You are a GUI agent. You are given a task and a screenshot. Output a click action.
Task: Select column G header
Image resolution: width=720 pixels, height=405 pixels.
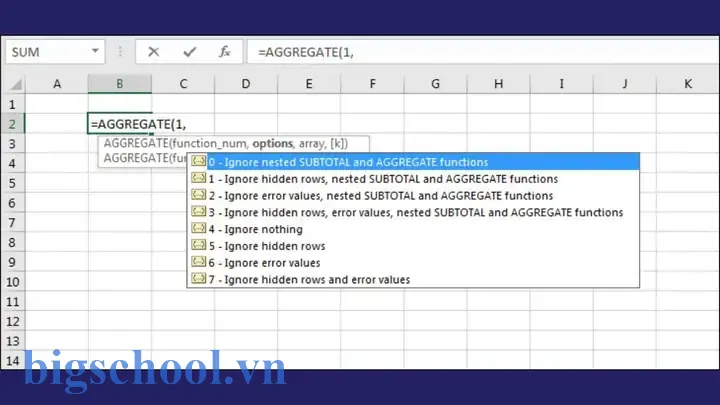(x=435, y=84)
